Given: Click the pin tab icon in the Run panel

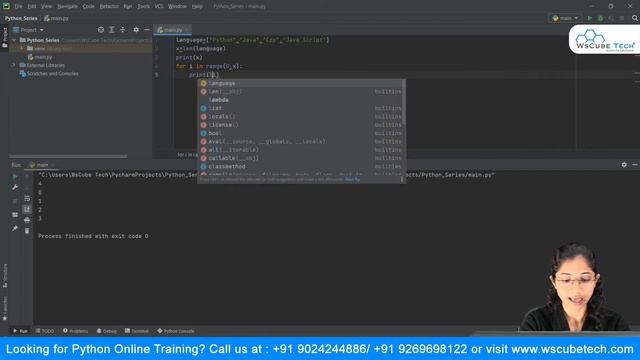Looking at the screenshot, I should (x=15, y=229).
